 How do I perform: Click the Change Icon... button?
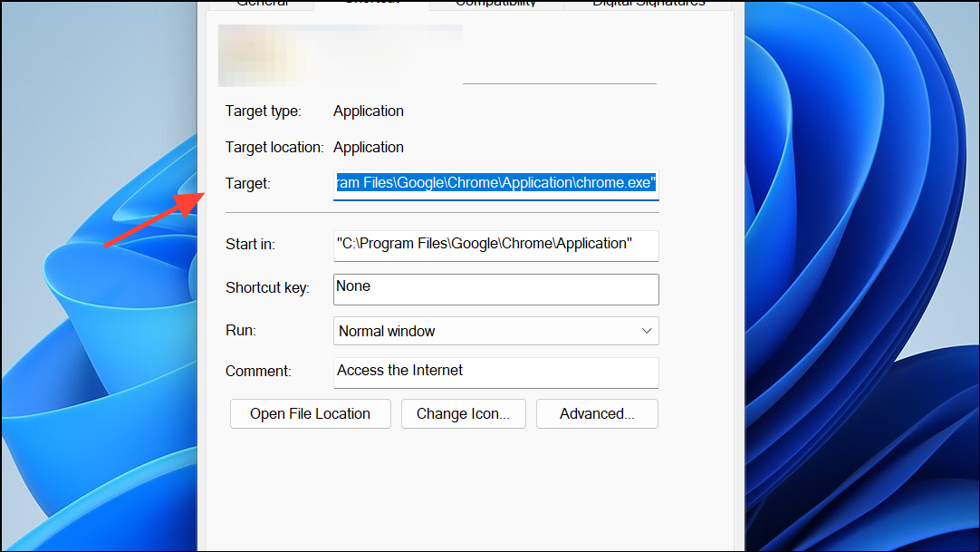click(x=463, y=413)
